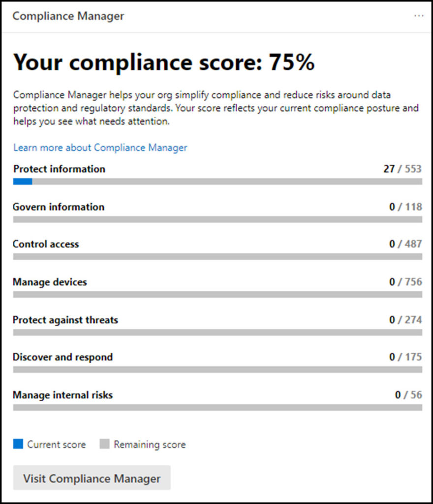433x504 pixels.
Task: Select the Protect against threats category label
Action: 65,320
